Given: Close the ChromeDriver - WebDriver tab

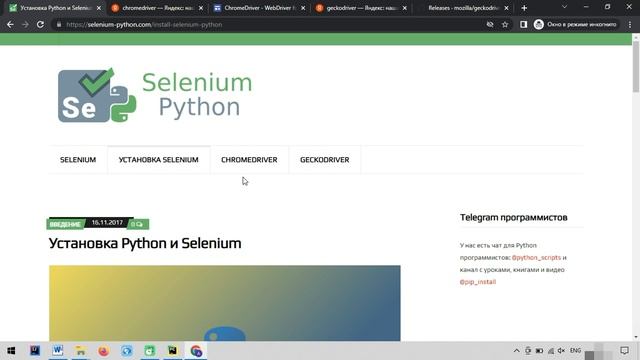Looking at the screenshot, I should (x=303, y=8).
